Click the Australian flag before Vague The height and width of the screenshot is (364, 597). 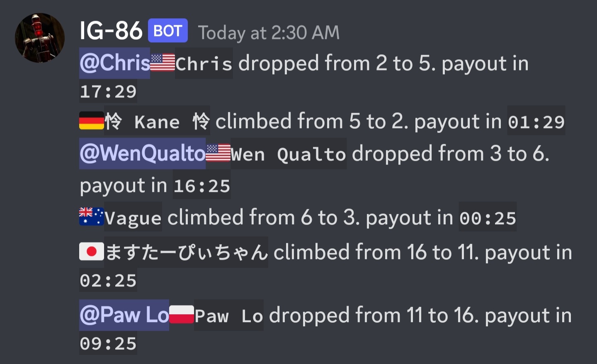92,216
